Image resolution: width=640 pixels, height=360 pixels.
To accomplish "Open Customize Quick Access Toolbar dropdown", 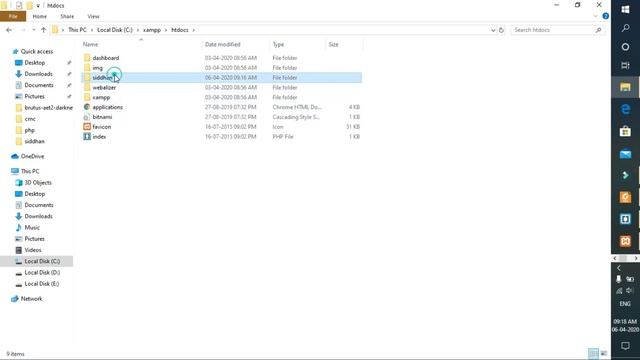I will [x=38, y=6].
